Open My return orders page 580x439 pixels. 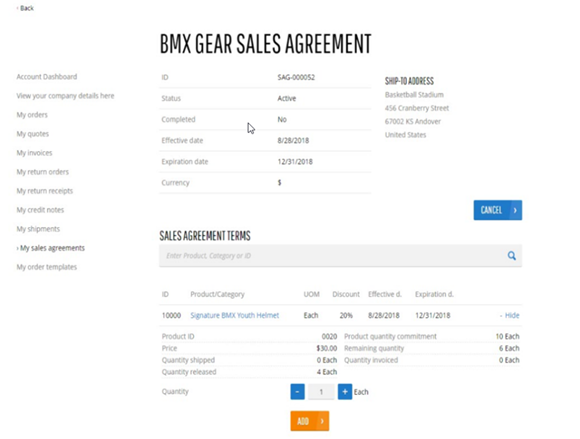coord(43,172)
